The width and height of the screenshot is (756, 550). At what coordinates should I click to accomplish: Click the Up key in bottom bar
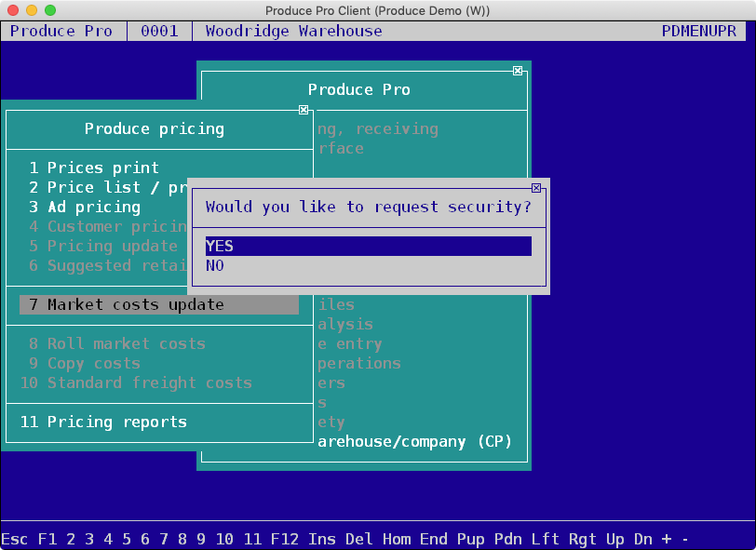[614, 539]
